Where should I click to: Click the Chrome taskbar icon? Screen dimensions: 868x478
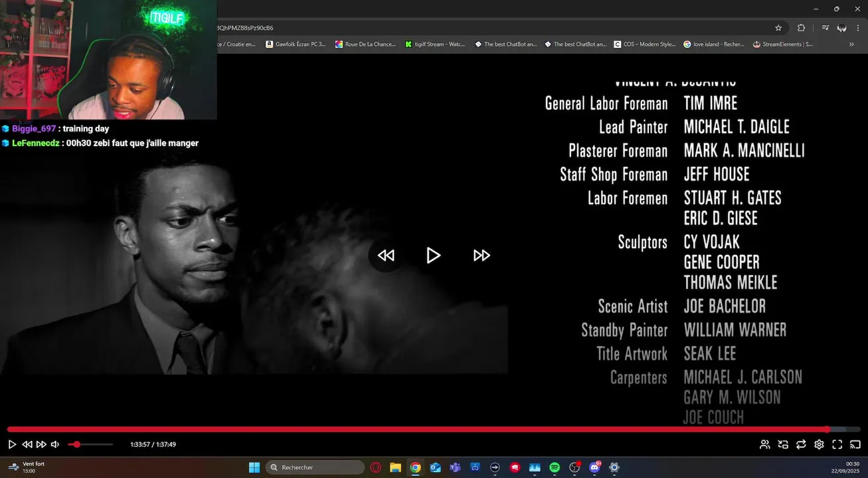pyautogui.click(x=416, y=467)
